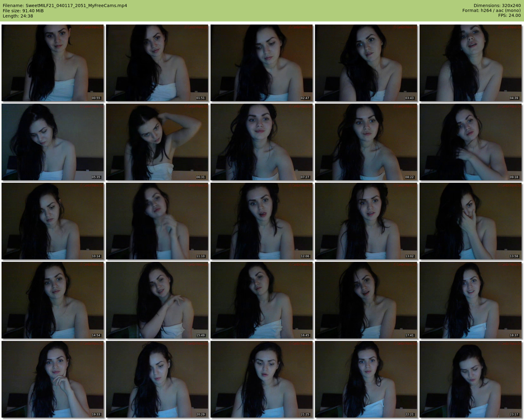Open the 15:49 frame thumbnail
The height and width of the screenshot is (420, 524).
157,300
